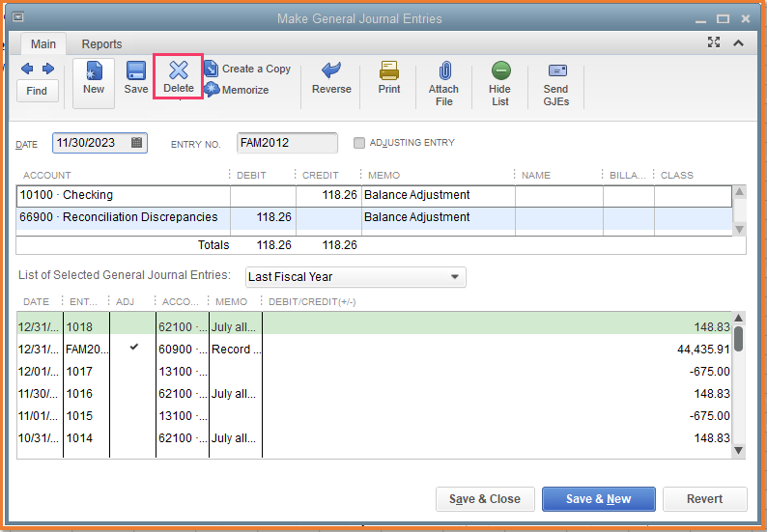Click Reconciliation row Balance Adjustment memo
This screenshot has width=767, height=532.
[x=439, y=217]
